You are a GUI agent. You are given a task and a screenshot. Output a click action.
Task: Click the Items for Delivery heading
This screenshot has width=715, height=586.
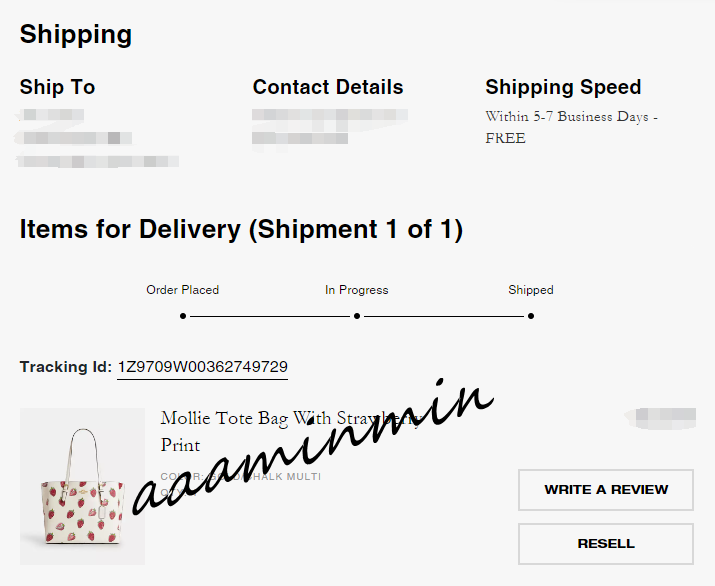241,229
